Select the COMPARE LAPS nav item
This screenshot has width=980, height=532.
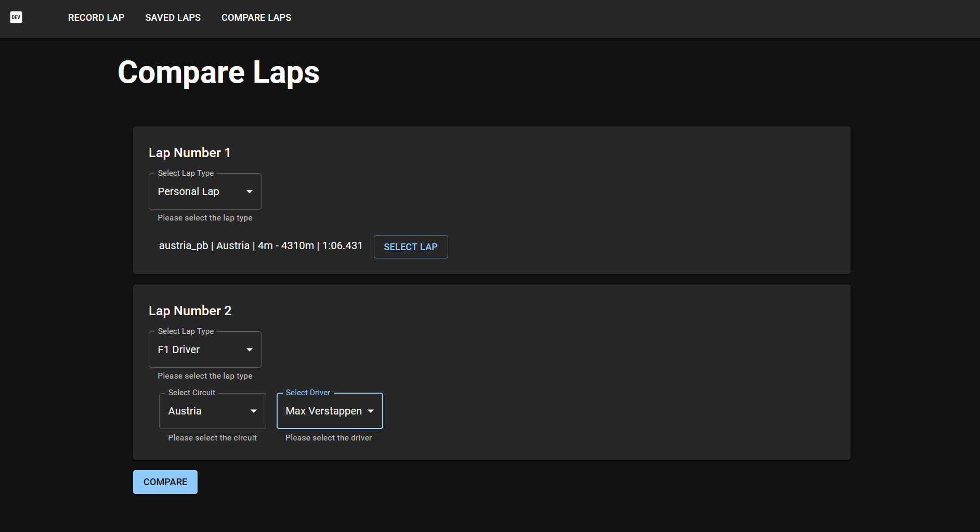(x=256, y=17)
